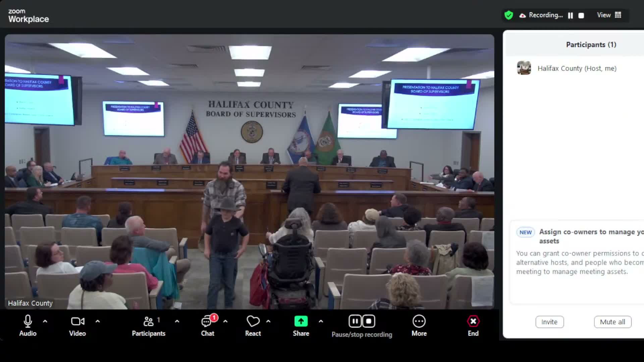This screenshot has width=644, height=362.
Task: Open the More options icon
Action: click(x=419, y=321)
